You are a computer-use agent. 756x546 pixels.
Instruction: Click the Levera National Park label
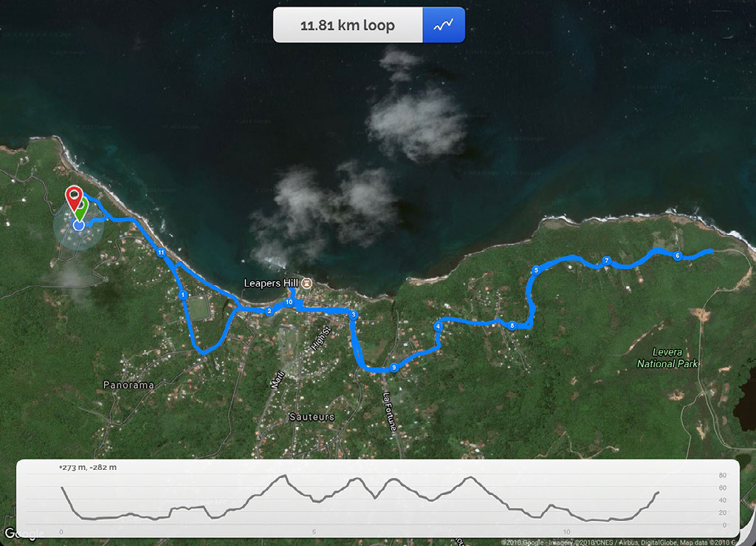click(667, 358)
